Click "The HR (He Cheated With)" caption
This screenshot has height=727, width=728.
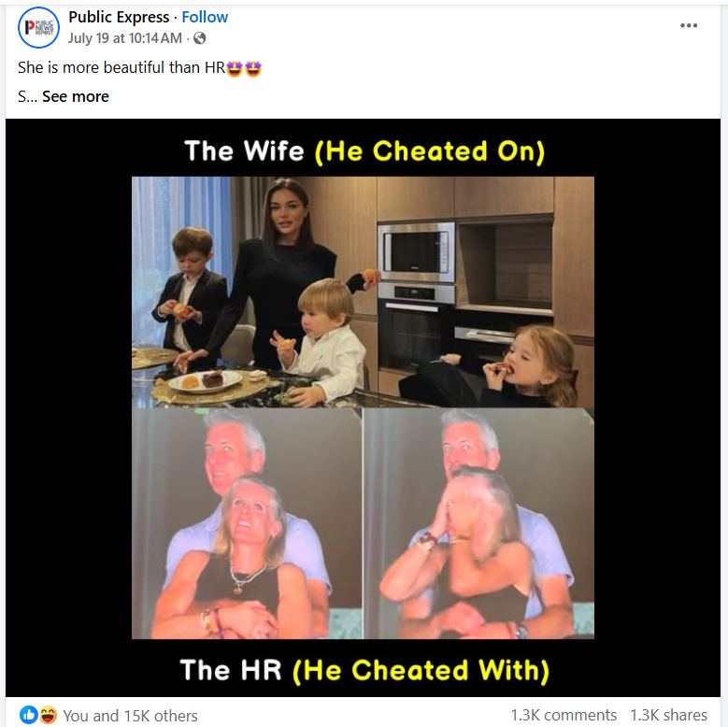[364, 670]
